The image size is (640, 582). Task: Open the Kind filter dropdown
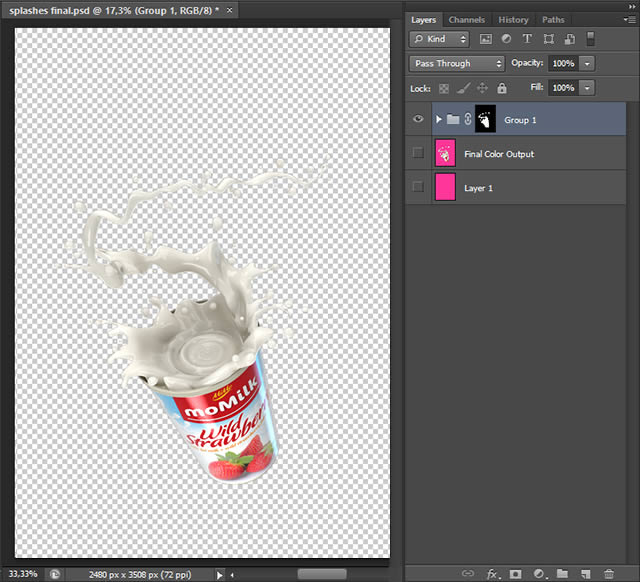click(439, 39)
